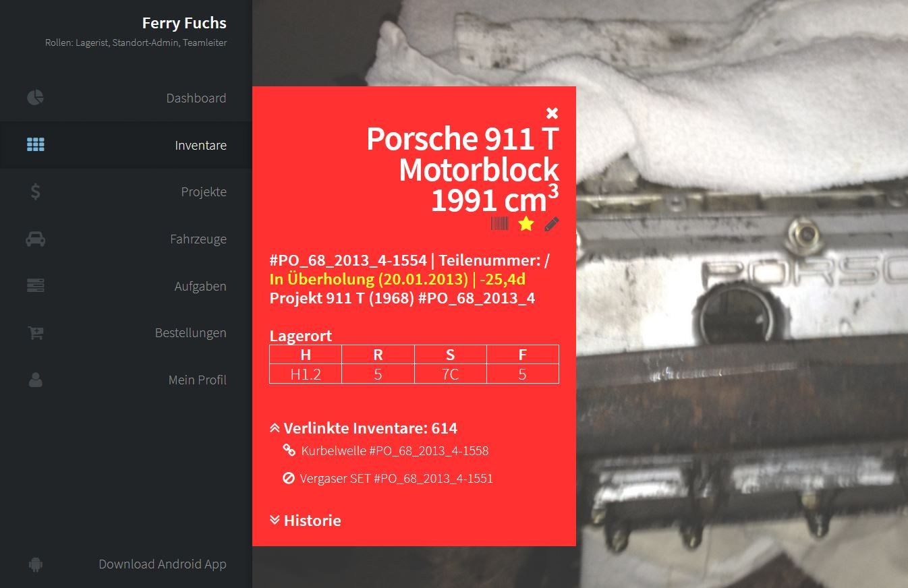Toggle the yellow favorite star
The height and width of the screenshot is (588, 908).
pyautogui.click(x=526, y=224)
